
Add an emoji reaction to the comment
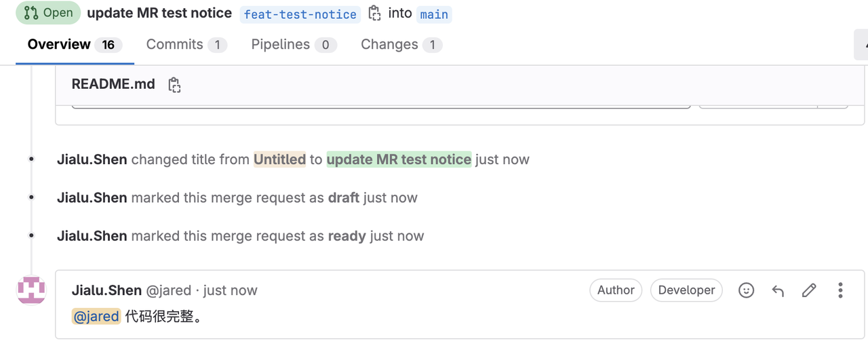point(746,290)
